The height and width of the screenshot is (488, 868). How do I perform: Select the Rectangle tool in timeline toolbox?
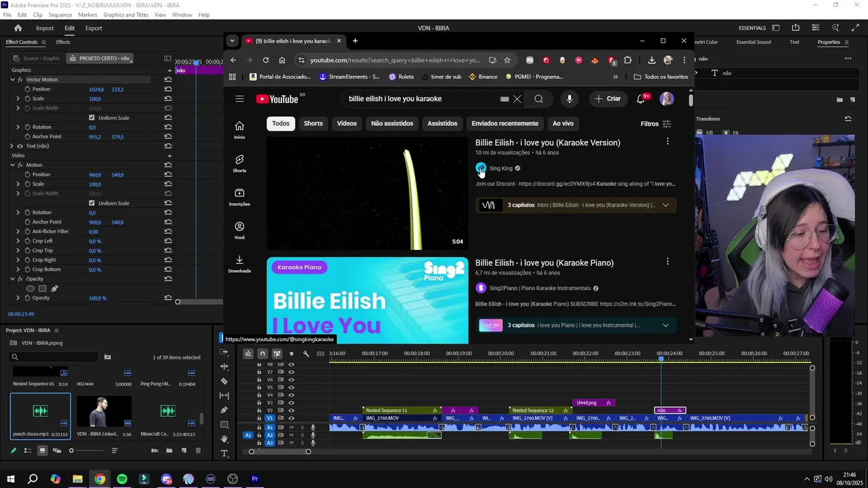coord(224,424)
